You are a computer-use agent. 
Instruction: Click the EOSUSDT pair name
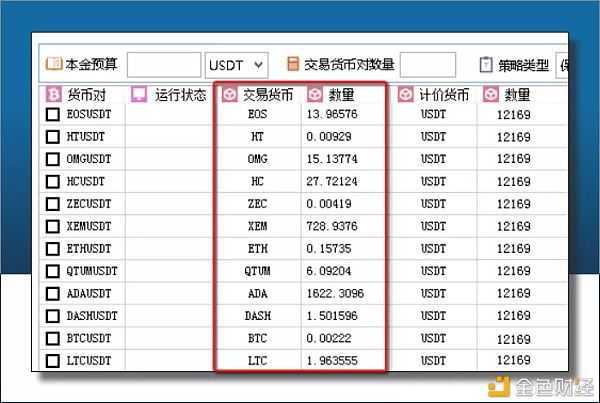[89, 114]
